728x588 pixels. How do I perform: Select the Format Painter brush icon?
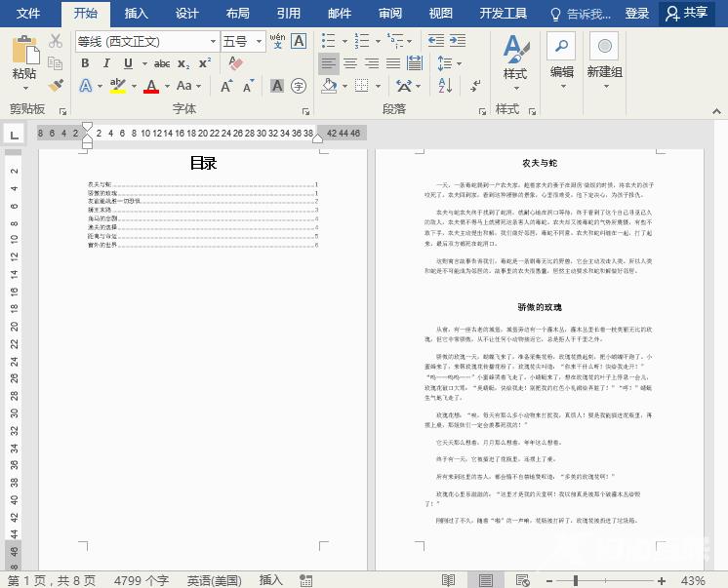coord(56,86)
